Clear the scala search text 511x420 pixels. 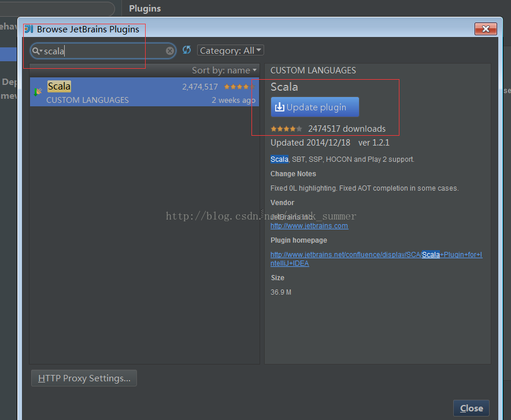click(169, 51)
